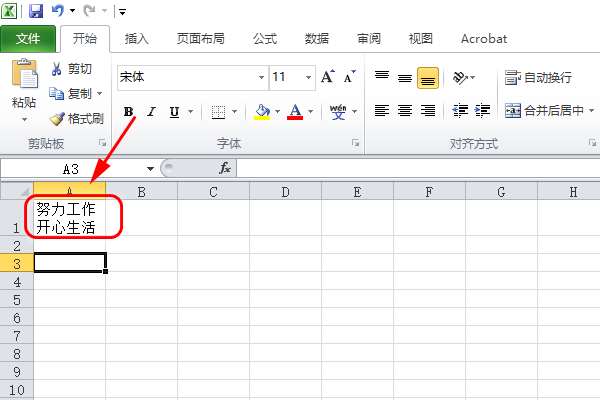Open the 视图 (View) tab
This screenshot has height=400, width=600.
[421, 39]
